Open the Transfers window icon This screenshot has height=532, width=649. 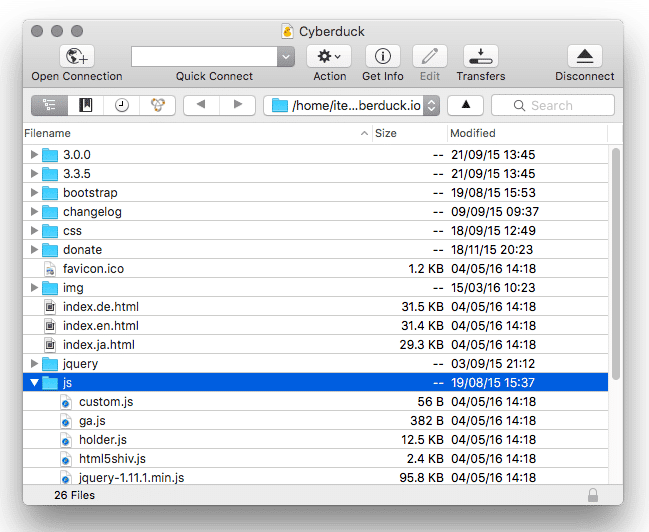tap(481, 56)
